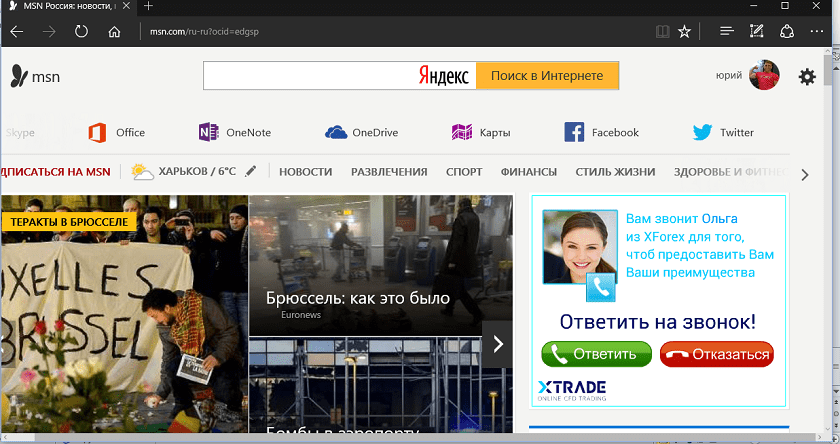This screenshot has height=444, width=840.
Task: Open the More actions ellipsis menu
Action: 816,32
